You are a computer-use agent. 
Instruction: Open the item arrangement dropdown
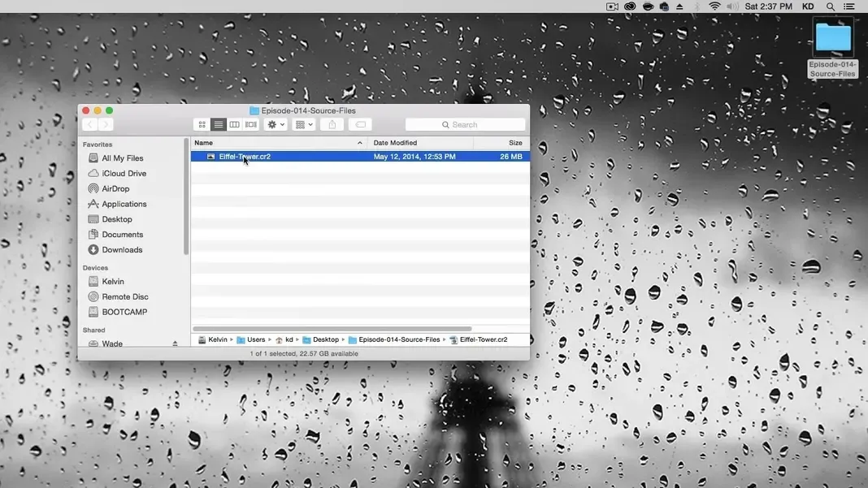click(x=302, y=124)
